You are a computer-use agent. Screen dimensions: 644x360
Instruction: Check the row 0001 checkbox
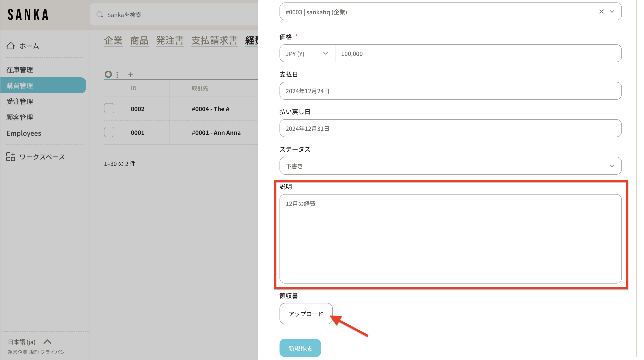tap(109, 132)
